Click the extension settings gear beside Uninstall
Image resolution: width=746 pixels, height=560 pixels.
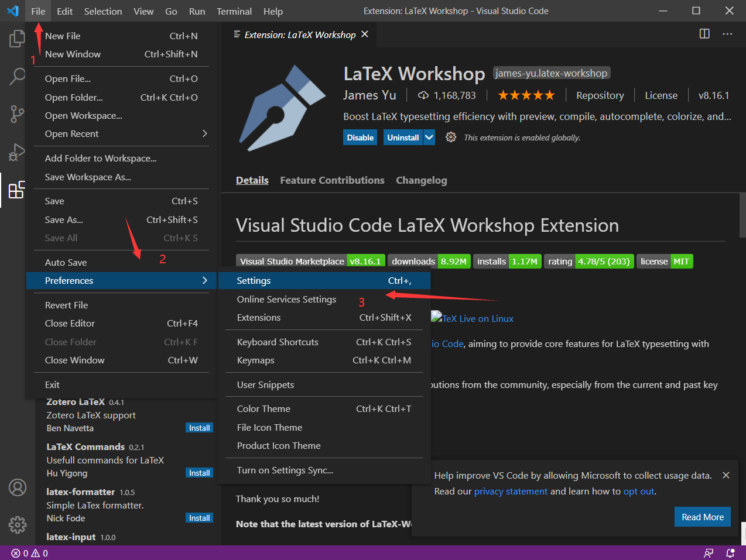450,137
